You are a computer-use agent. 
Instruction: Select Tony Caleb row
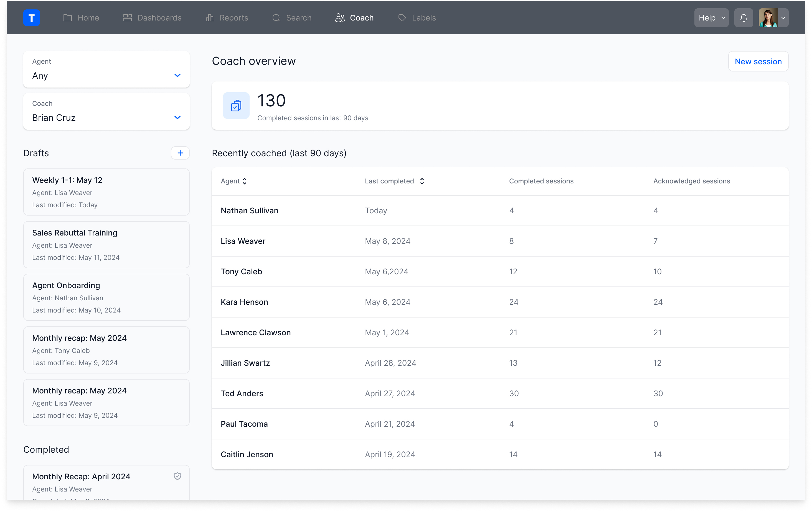(x=500, y=272)
